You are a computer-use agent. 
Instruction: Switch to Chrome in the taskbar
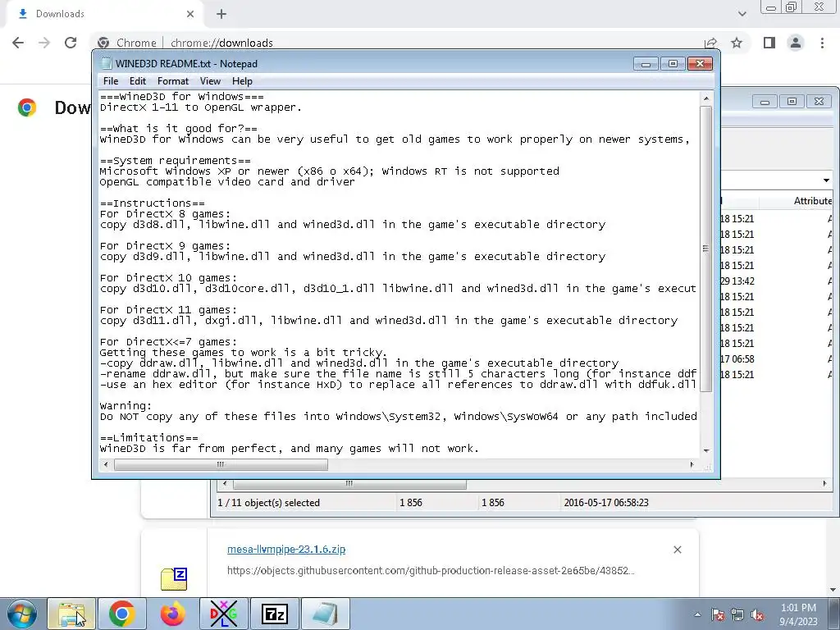click(121, 614)
